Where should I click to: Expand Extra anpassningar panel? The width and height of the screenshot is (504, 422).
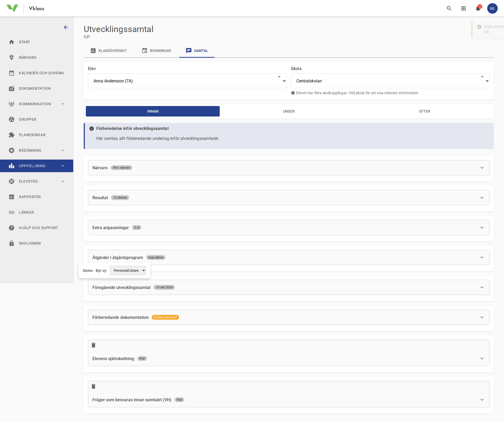[288, 228]
